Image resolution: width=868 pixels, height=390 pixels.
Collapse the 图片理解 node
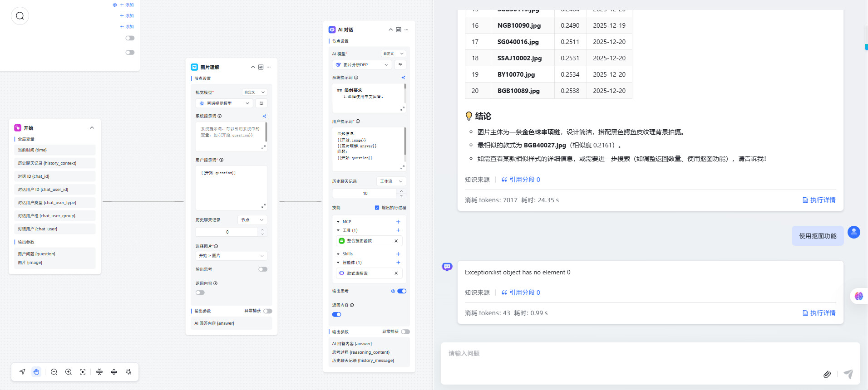(253, 67)
